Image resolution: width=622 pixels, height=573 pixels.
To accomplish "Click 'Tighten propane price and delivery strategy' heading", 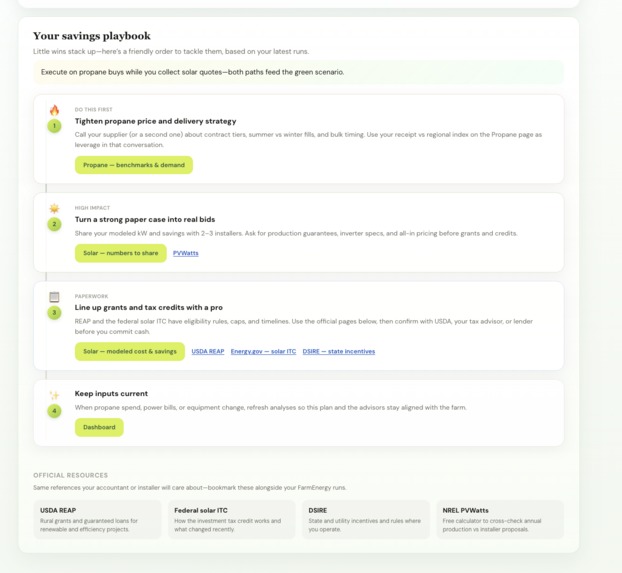I will coord(156,121).
